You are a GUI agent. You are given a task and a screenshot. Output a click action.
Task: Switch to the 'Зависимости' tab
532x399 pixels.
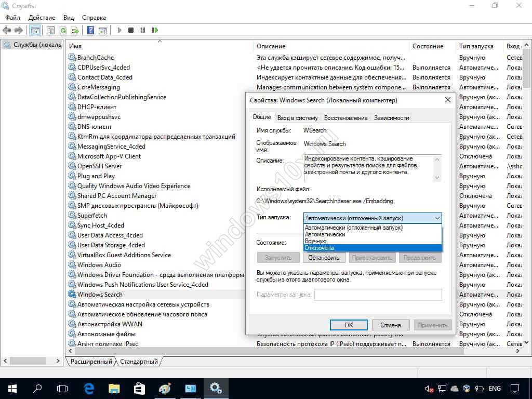(391, 118)
